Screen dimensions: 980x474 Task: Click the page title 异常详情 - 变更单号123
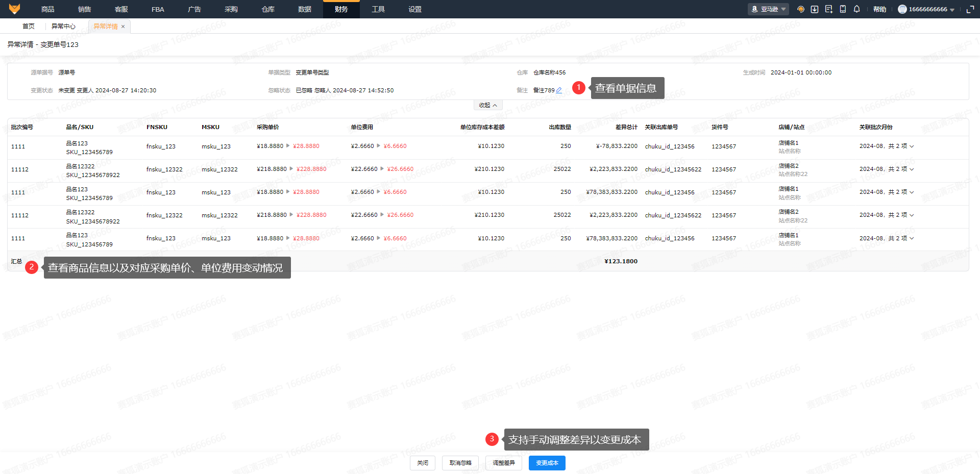click(x=43, y=44)
